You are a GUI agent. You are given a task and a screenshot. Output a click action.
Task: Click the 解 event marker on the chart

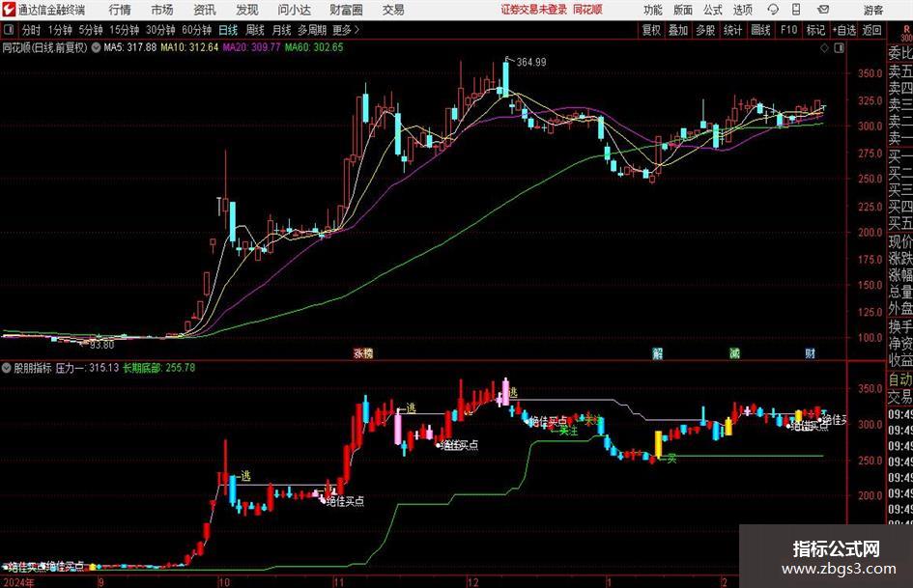click(x=658, y=353)
